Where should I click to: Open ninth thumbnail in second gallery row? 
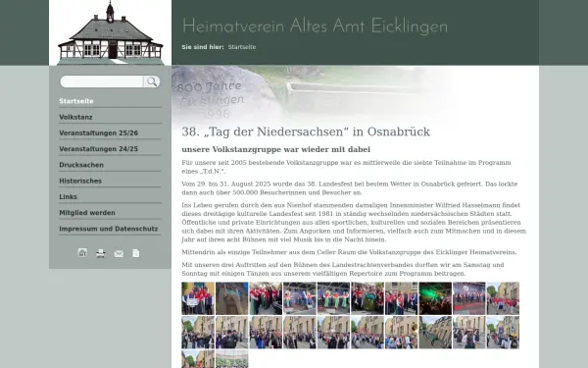[x=469, y=333]
